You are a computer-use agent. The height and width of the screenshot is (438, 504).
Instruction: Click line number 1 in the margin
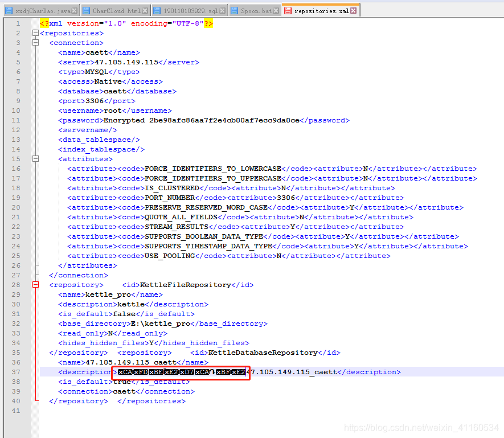tap(18, 23)
